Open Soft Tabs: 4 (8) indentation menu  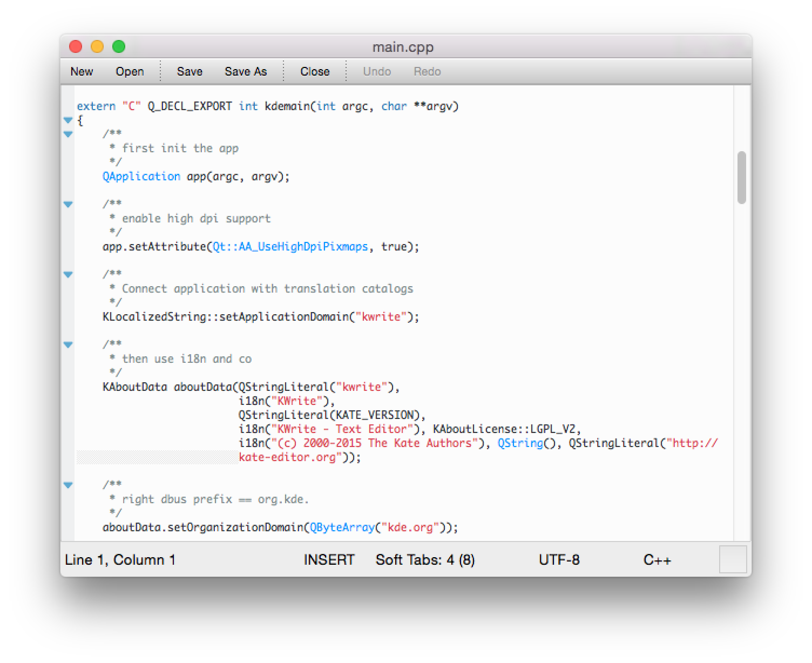425,560
